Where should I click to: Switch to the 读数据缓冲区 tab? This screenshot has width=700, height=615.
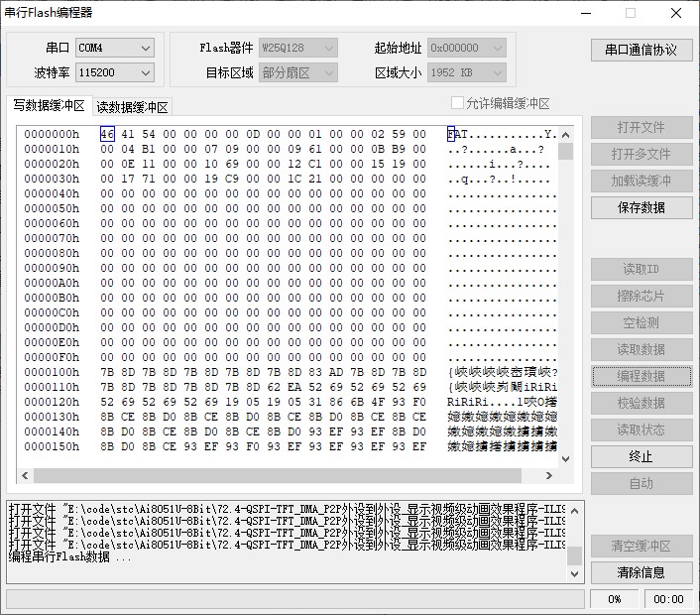pos(132,107)
